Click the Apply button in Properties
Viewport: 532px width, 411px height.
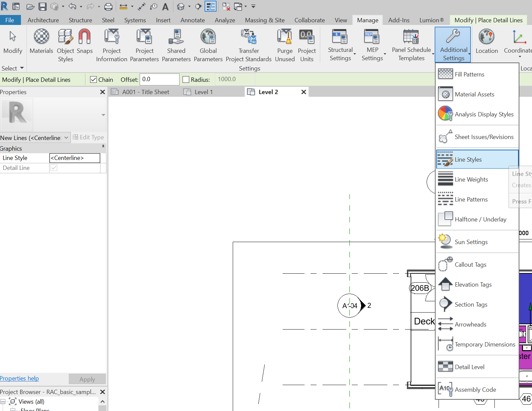coord(87,379)
